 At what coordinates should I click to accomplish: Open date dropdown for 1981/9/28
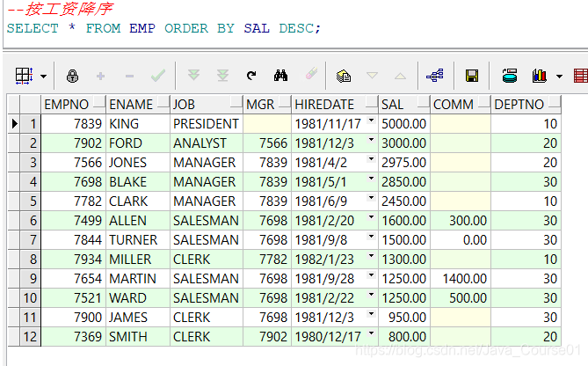point(371,275)
